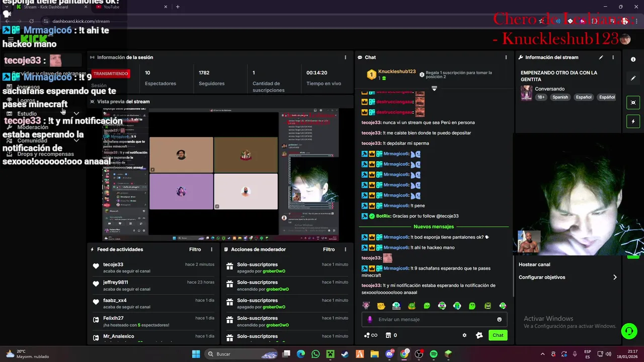Click the stream preview video thumbnail
Screen dimensions: 644x362
220,174
